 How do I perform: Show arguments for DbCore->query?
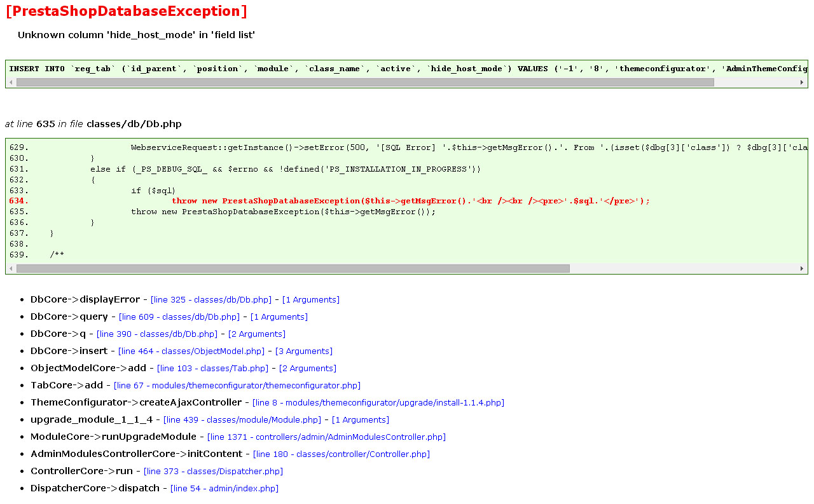279,317
